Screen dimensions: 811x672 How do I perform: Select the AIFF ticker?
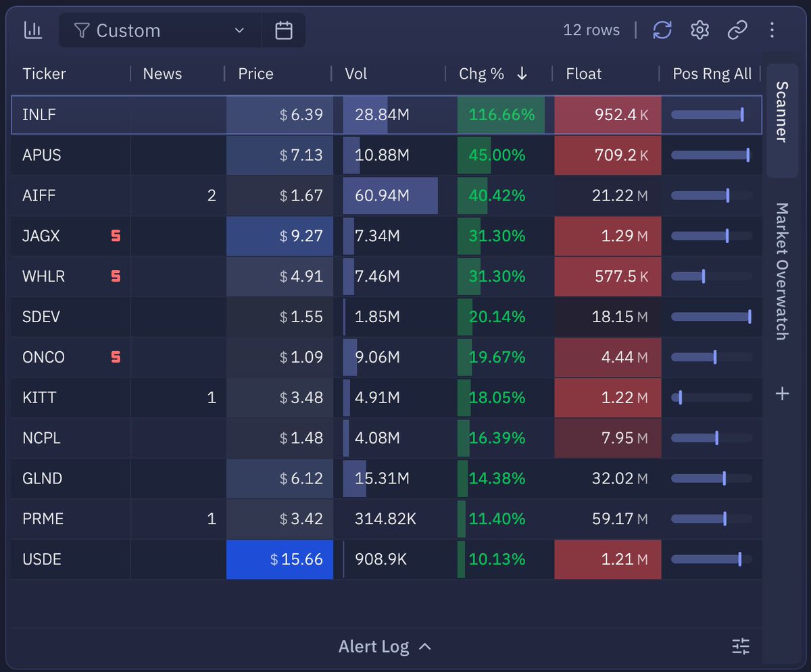(39, 196)
